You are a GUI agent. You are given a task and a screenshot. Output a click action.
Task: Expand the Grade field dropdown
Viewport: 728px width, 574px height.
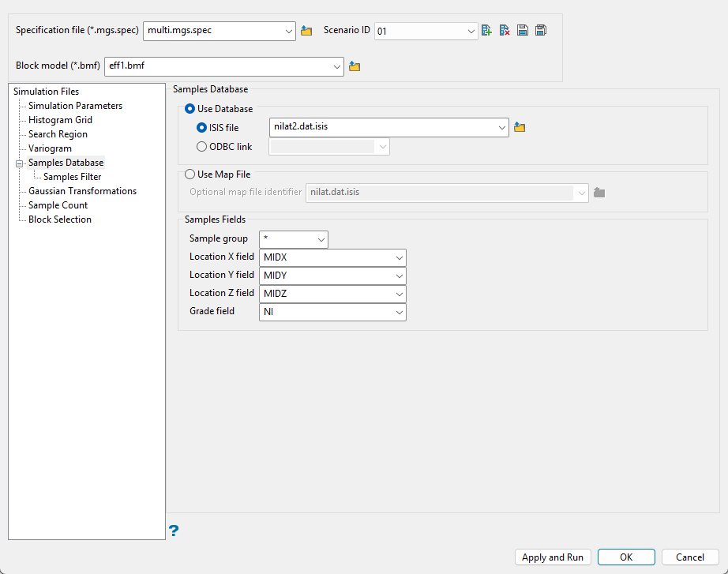tap(398, 312)
